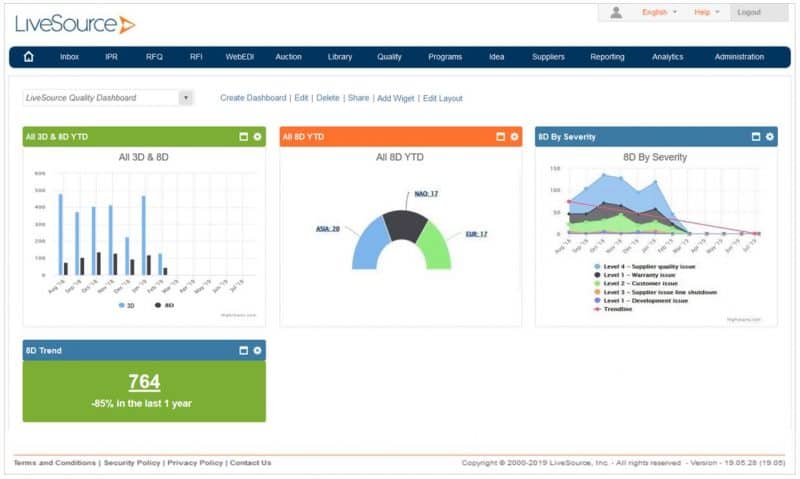The image size is (800, 479).
Task: Maximize the 8D By Severity widget
Action: 756,137
